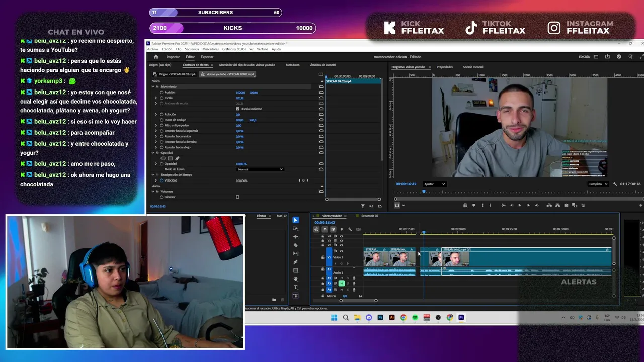
Task: Add a marker in the timeline header
Action: click(x=341, y=229)
